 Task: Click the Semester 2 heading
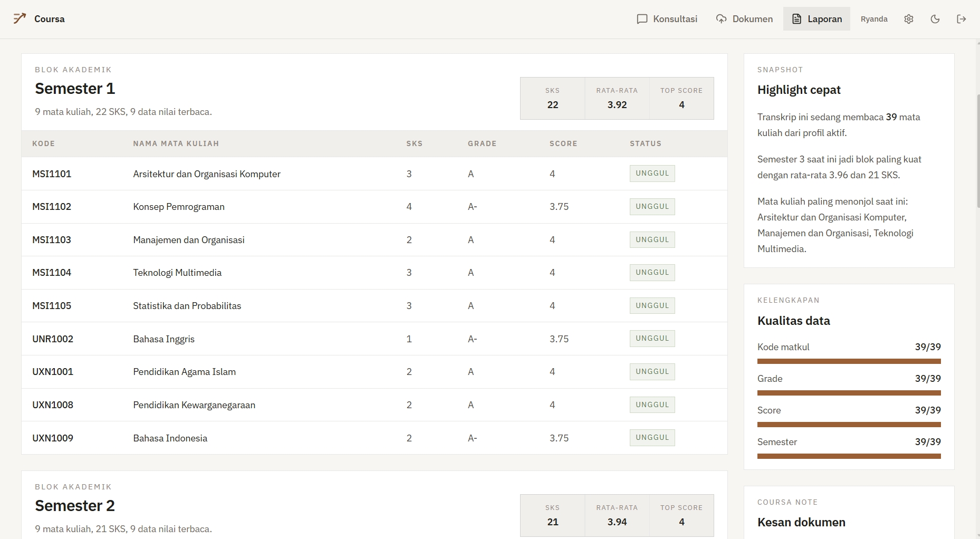click(x=75, y=506)
